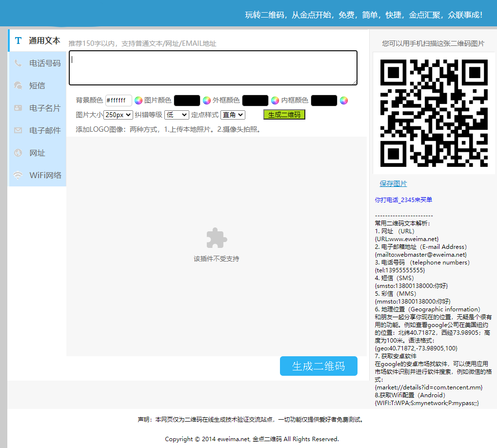
Task: Click the T text icon
Action: pyautogui.click(x=18, y=41)
